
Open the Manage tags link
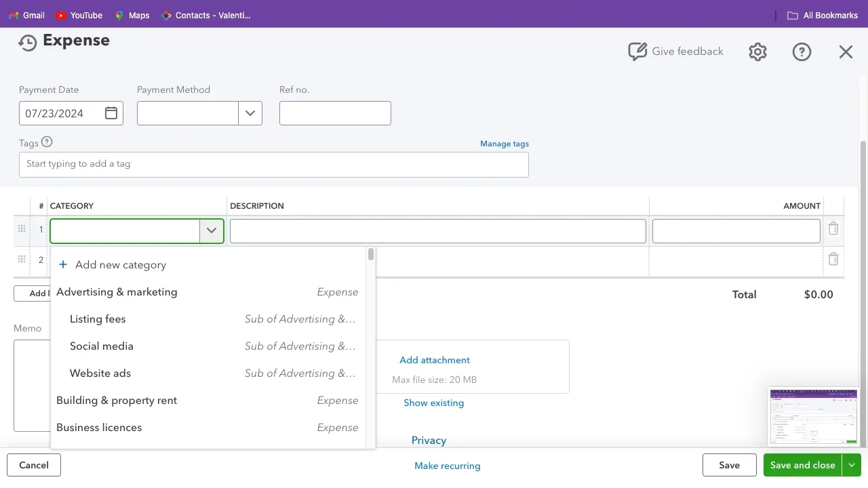coord(504,143)
